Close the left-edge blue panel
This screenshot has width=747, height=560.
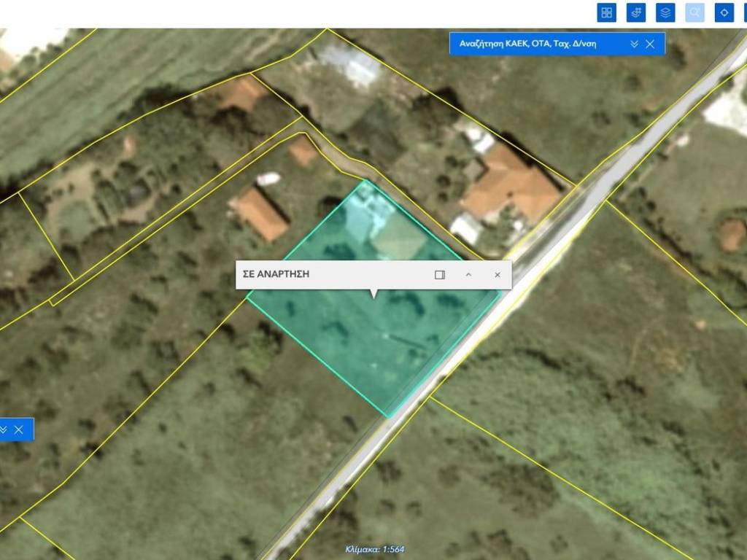(19, 429)
